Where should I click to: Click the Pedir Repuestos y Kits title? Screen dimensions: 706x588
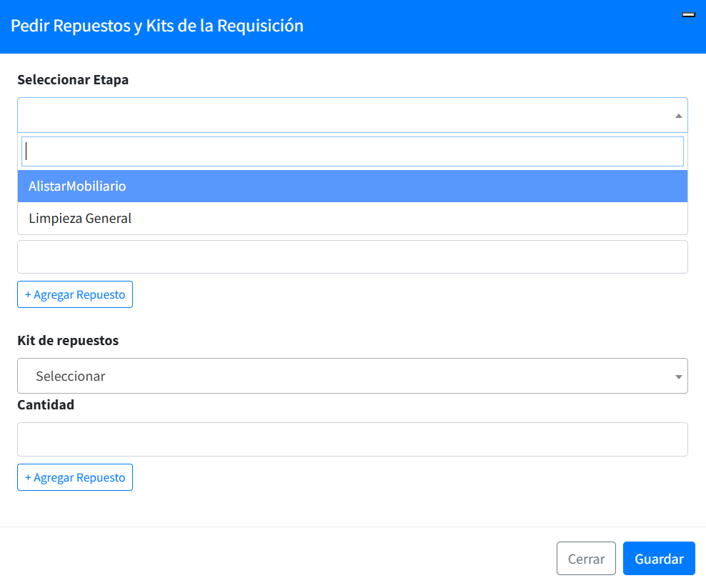coord(157,26)
